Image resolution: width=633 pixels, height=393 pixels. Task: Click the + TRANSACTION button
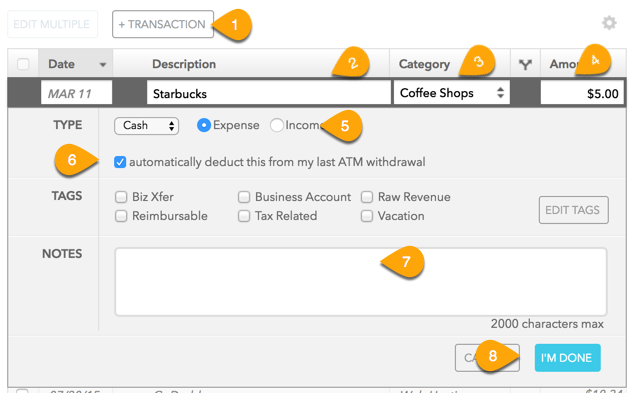tap(163, 24)
